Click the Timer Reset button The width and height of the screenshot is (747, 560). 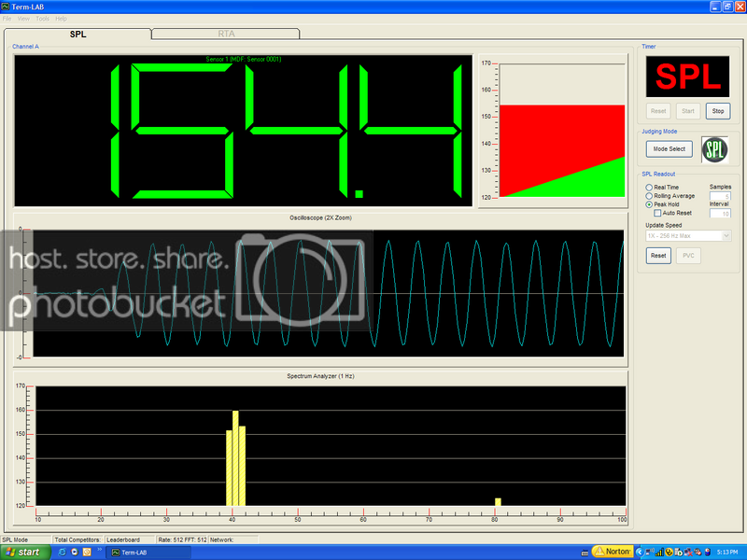pyautogui.click(x=658, y=111)
